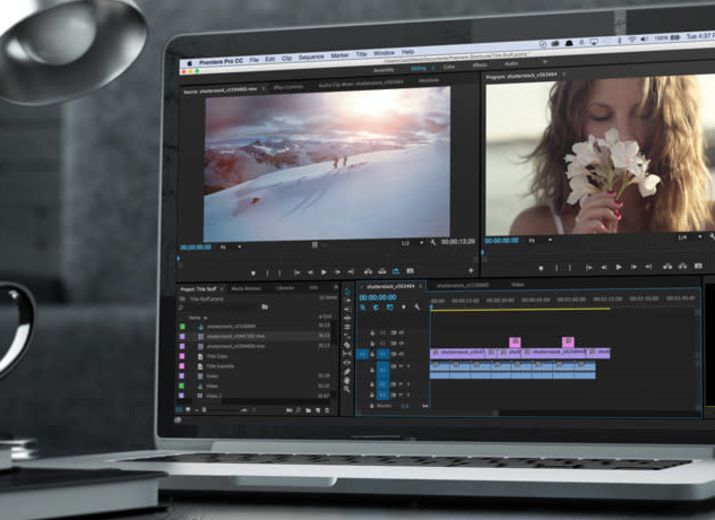
Task: Switch to the Media Browser tab
Action: point(246,289)
